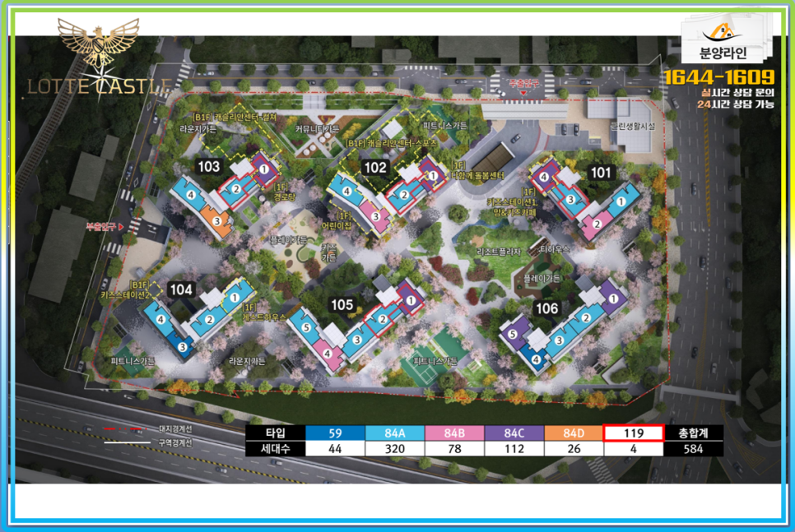The height and width of the screenshot is (532, 795).
Task: Select building number label 103
Action: tap(209, 166)
